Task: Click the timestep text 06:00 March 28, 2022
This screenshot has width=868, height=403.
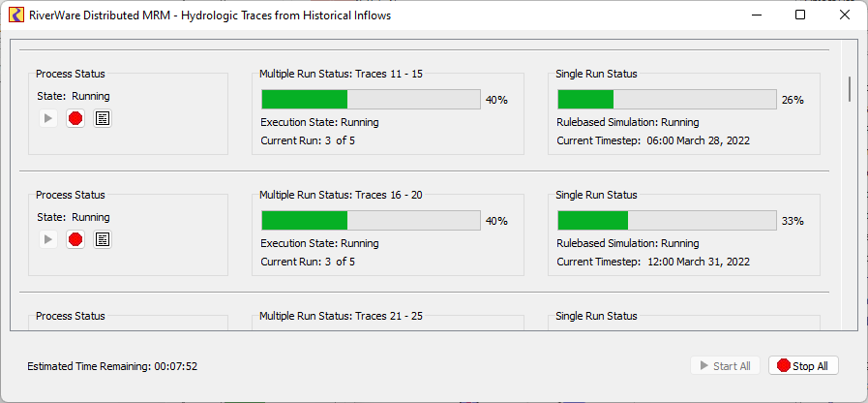Action: pos(699,140)
